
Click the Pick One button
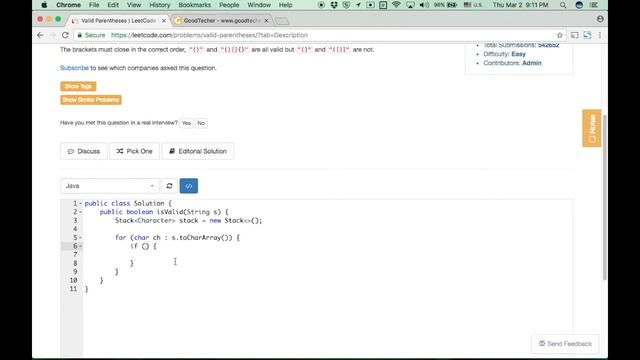(134, 151)
